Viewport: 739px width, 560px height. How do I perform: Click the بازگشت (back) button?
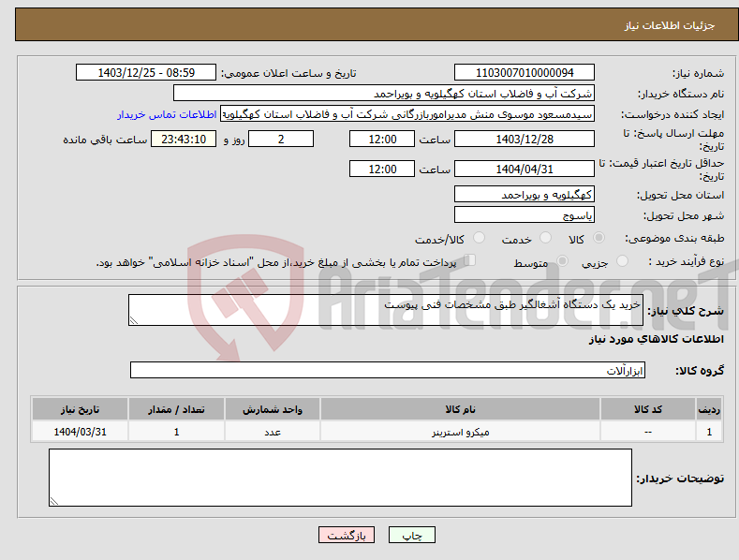pyautogui.click(x=347, y=536)
